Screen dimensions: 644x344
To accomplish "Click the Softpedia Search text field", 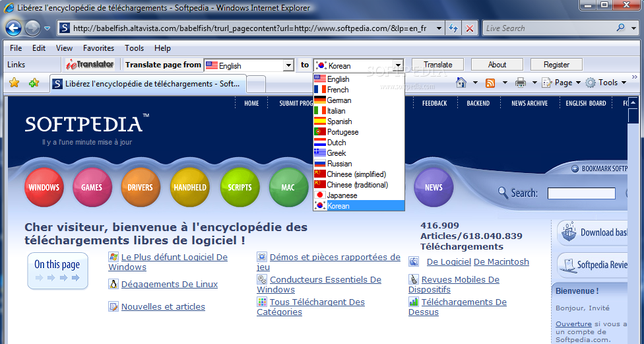I will 581,193.
